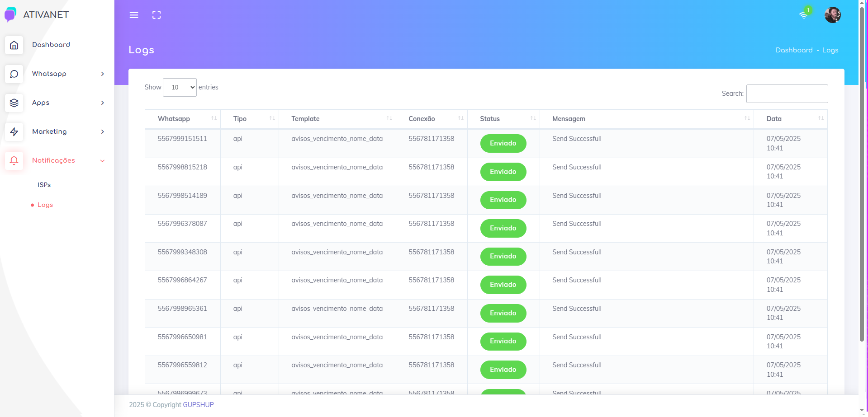Click template name in 5567998815218 row
Screen dimensions: 868x417
pos(337,167)
